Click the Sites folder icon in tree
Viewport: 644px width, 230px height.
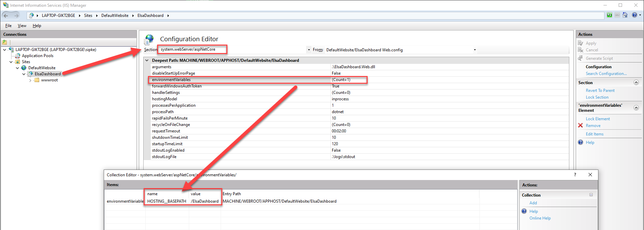click(x=18, y=62)
